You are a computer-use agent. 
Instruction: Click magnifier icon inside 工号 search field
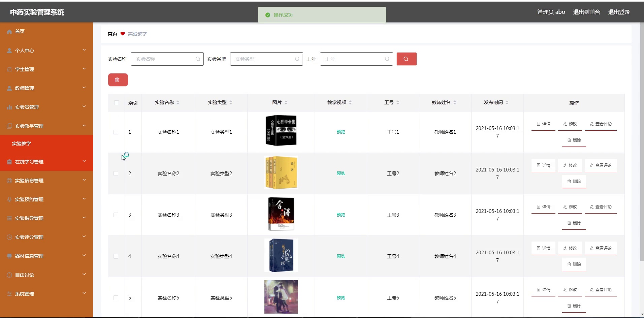[x=387, y=59]
